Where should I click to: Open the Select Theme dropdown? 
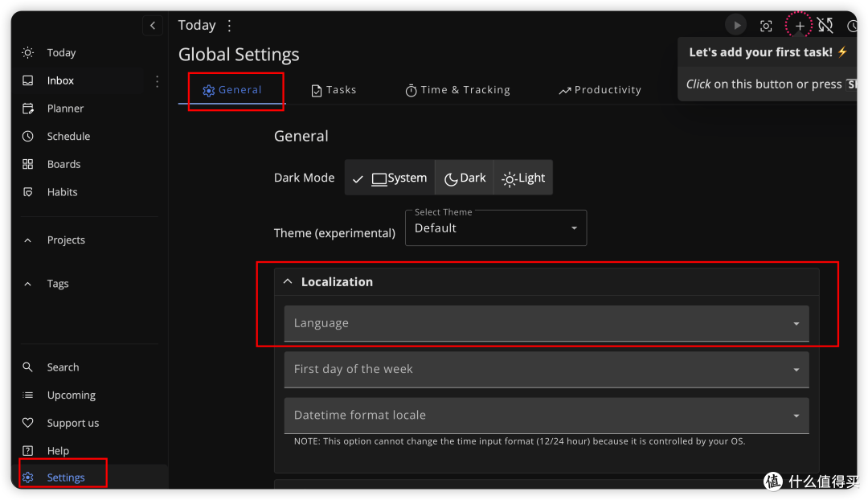[496, 228]
